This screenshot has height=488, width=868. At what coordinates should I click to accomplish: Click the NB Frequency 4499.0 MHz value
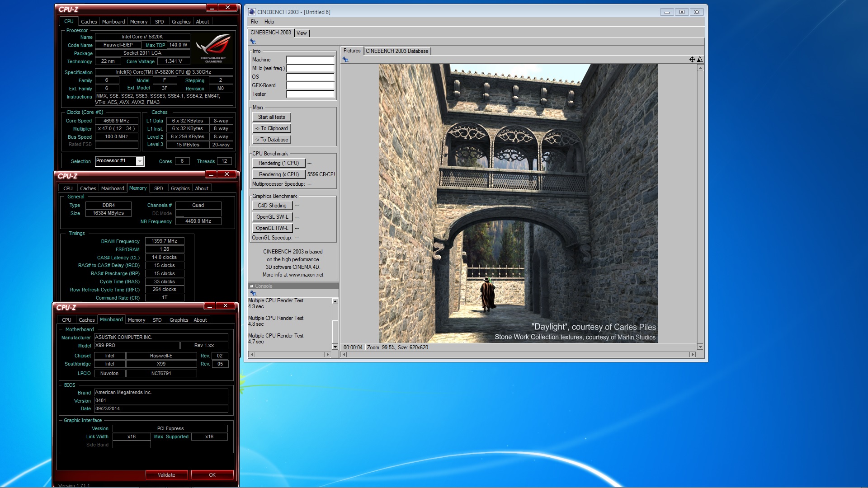pos(198,221)
